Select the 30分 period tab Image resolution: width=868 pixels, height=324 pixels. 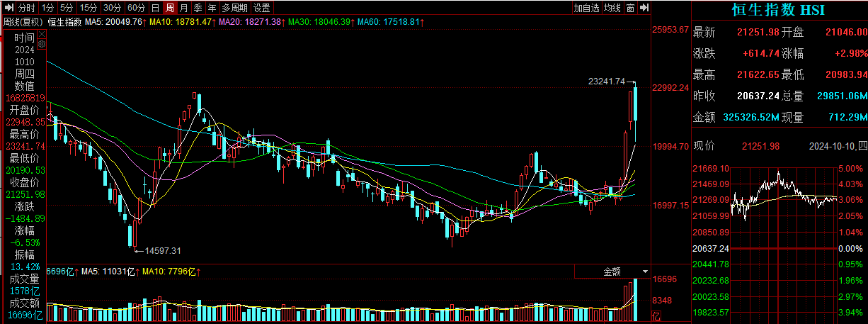click(111, 8)
